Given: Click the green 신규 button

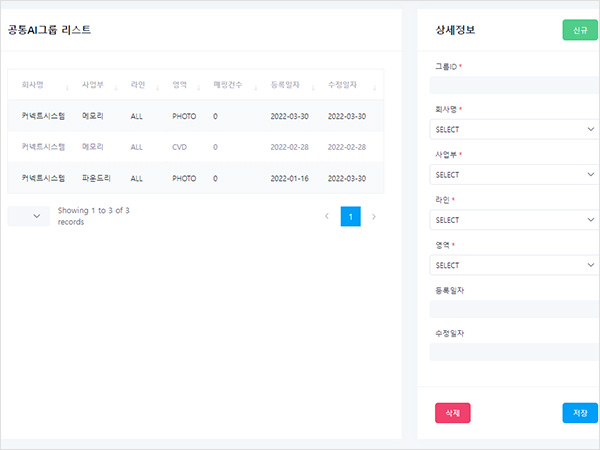Looking at the screenshot, I should click(x=580, y=30).
